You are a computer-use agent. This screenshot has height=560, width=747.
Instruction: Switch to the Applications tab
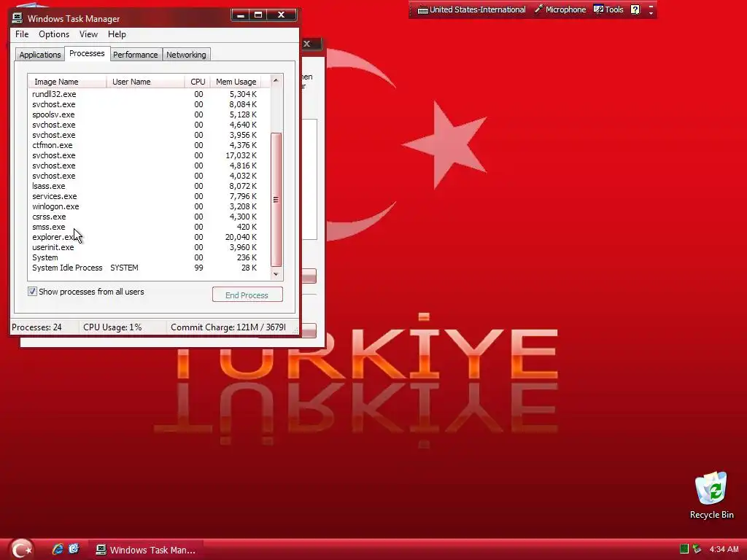[x=40, y=55]
